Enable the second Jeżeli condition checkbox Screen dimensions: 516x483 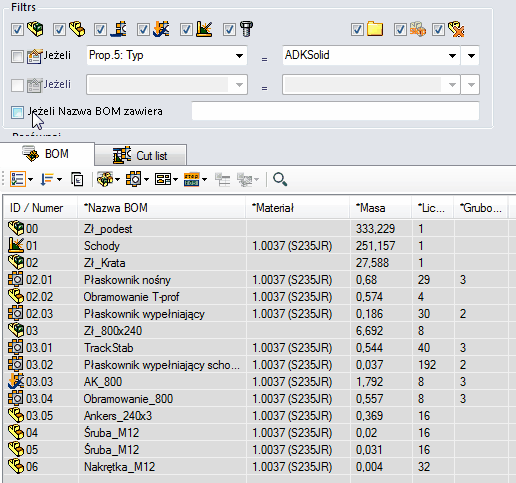coord(17,85)
